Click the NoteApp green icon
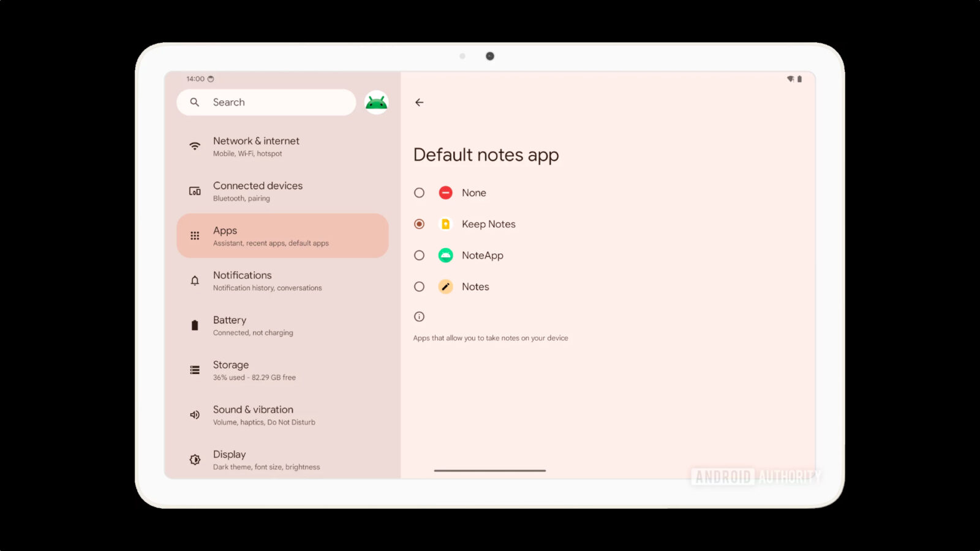This screenshot has width=980, height=551. click(445, 255)
